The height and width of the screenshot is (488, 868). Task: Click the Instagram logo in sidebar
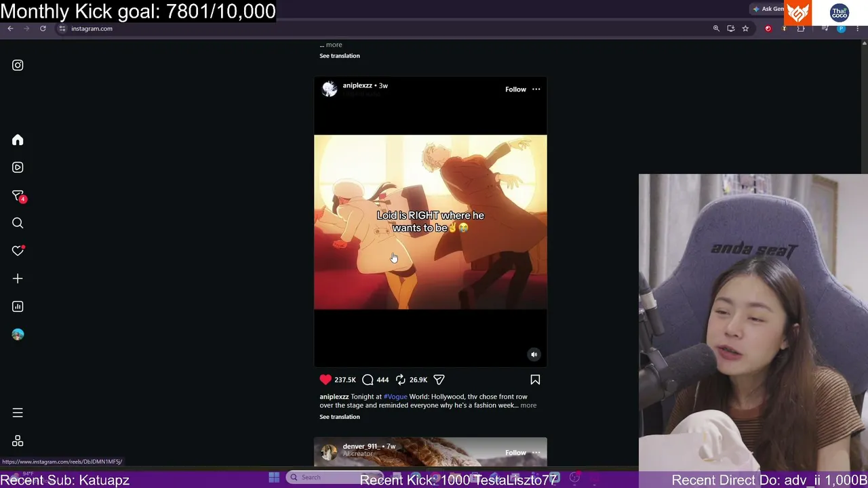[x=18, y=65]
